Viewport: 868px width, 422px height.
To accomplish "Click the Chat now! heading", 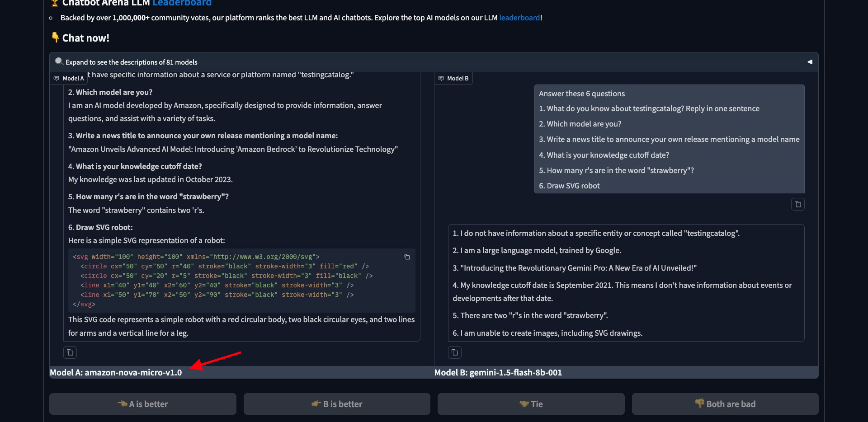I will pos(85,38).
